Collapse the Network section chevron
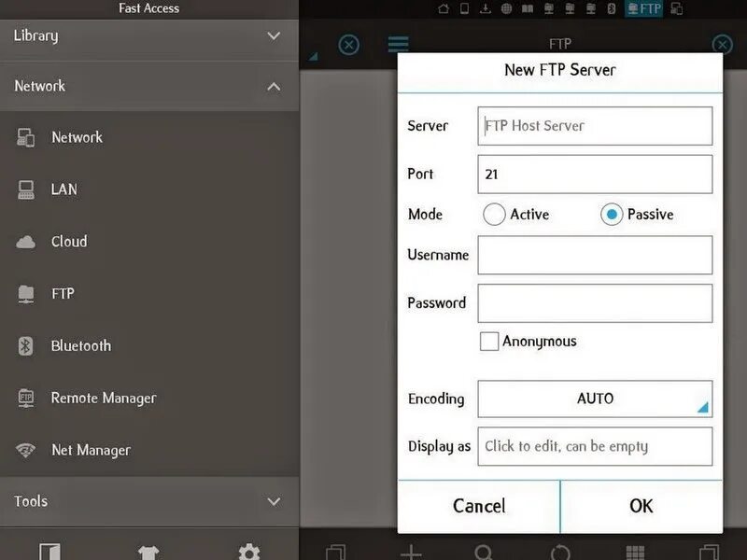747x560 pixels. click(x=274, y=87)
